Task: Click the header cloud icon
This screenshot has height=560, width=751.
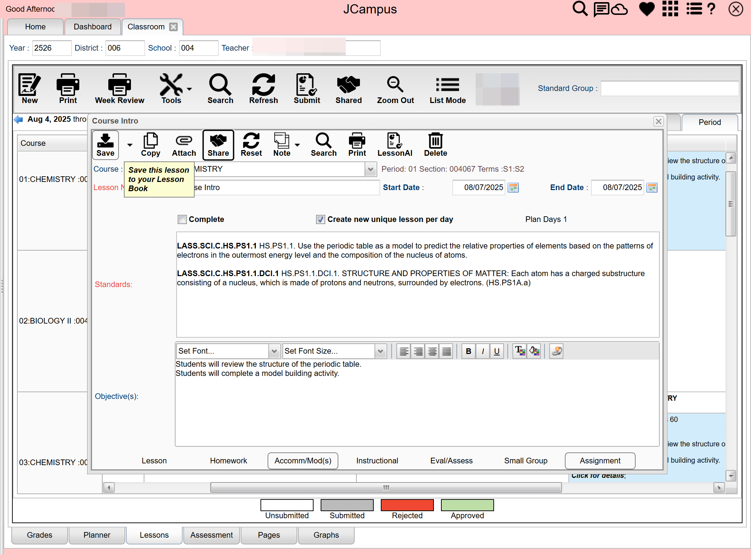Action: click(619, 9)
